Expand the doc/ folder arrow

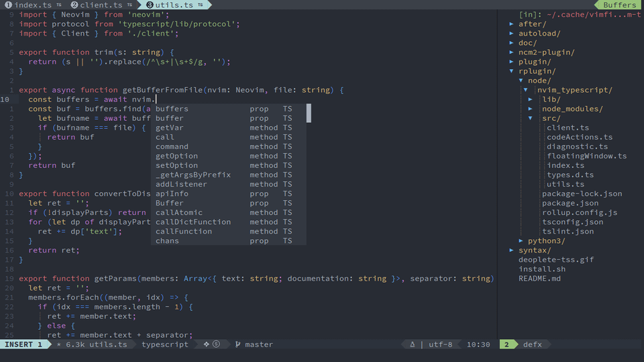511,43
